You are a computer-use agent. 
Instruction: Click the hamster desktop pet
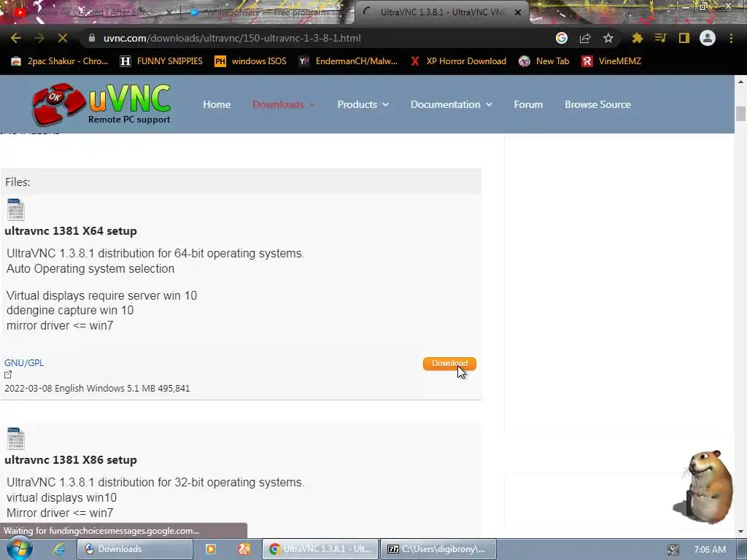coord(705,486)
